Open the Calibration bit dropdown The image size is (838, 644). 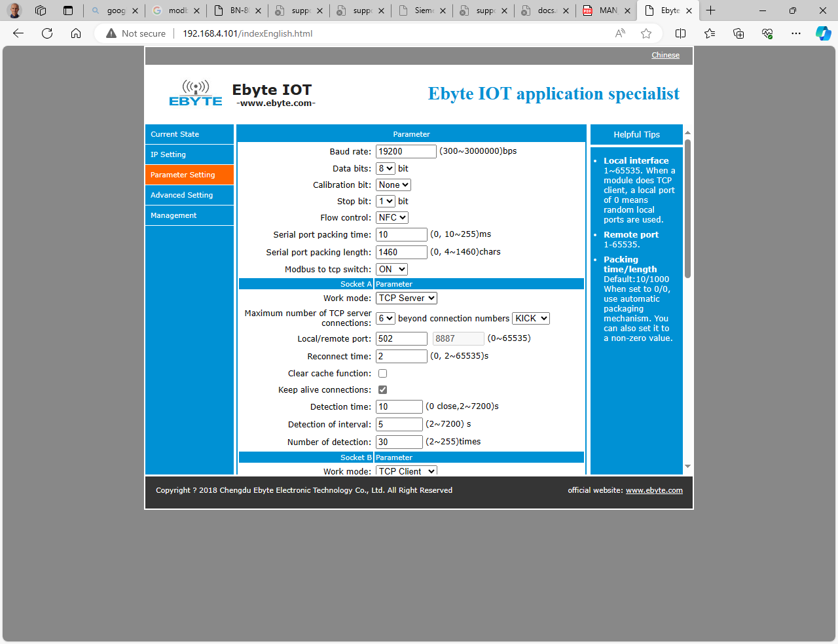point(393,185)
